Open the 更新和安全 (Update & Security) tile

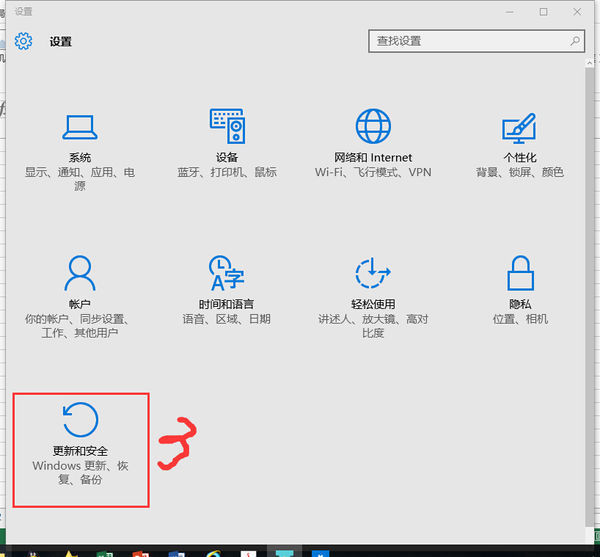coord(80,450)
